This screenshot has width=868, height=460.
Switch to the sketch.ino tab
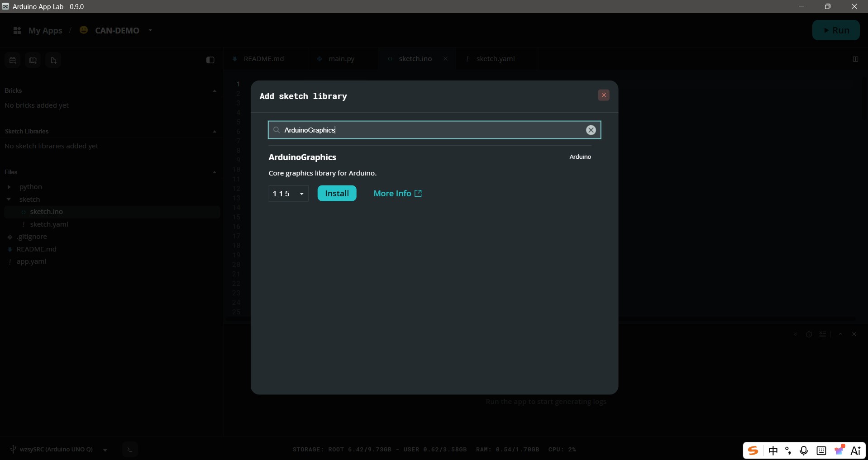point(415,59)
